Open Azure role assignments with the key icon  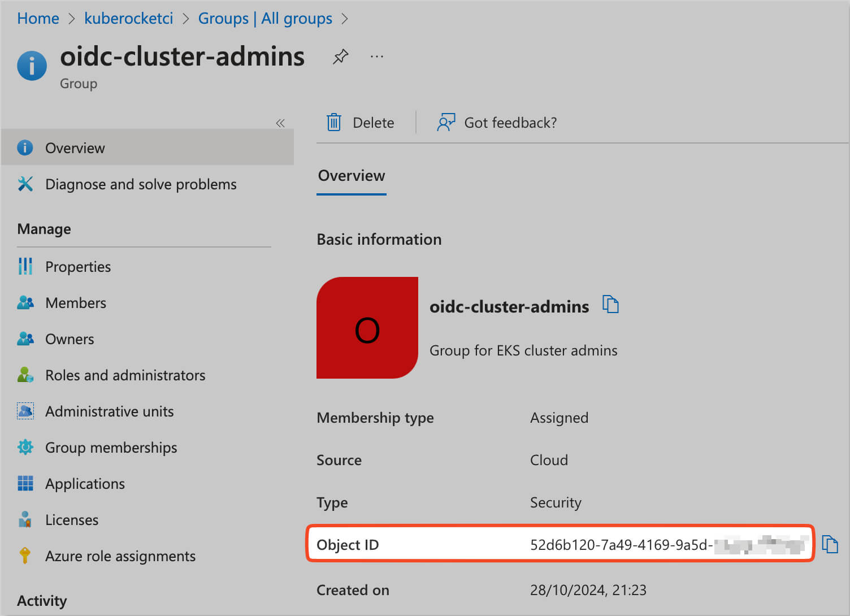click(x=25, y=556)
